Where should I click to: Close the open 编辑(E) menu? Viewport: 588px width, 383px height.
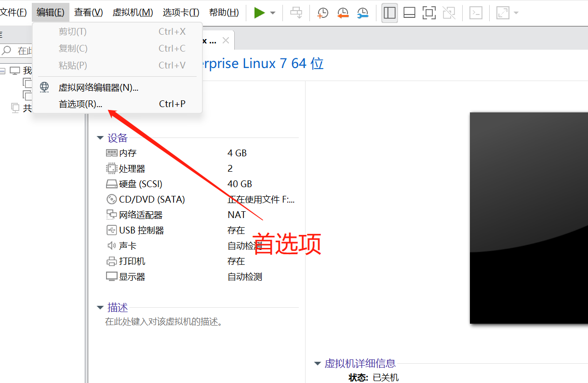click(51, 13)
